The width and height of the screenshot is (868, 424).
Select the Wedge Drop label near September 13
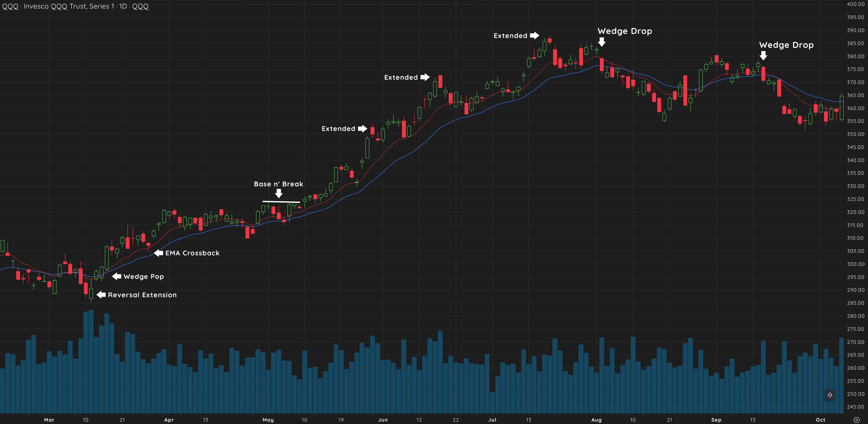[786, 45]
